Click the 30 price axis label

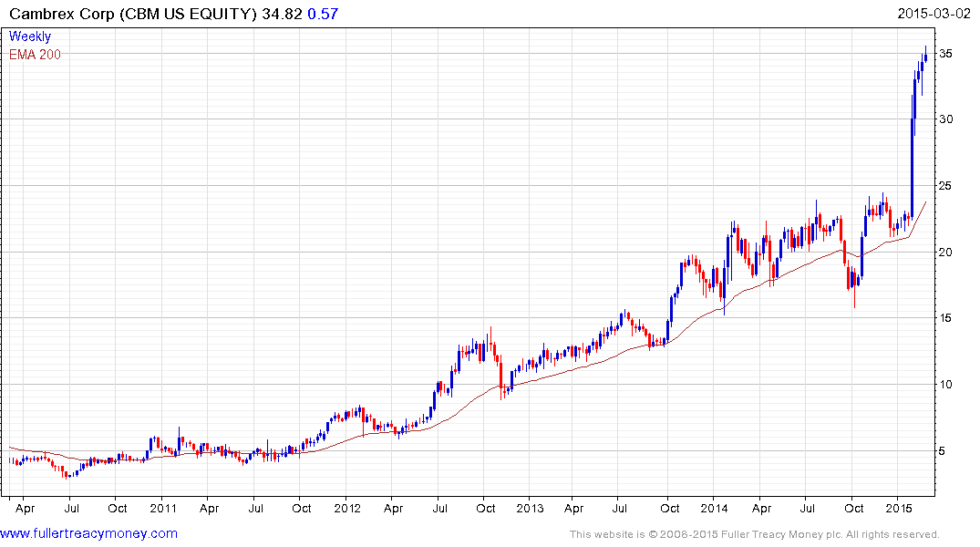coord(945,119)
